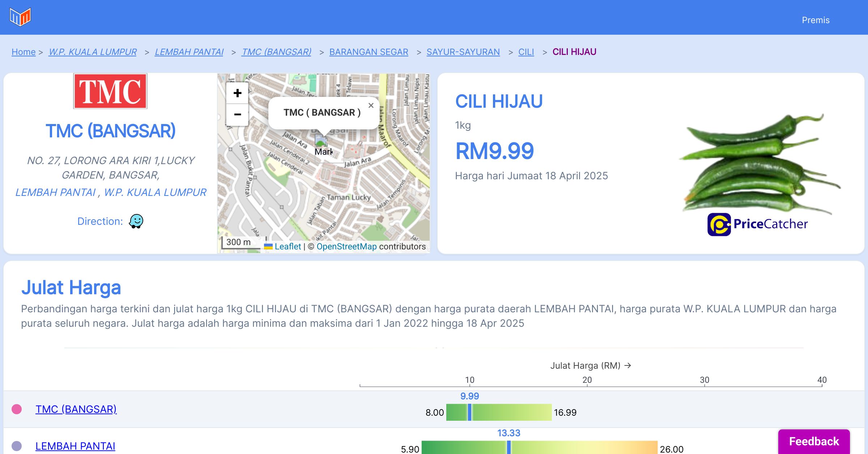Open Waze directions icon
The height and width of the screenshot is (454, 868).
[136, 221]
